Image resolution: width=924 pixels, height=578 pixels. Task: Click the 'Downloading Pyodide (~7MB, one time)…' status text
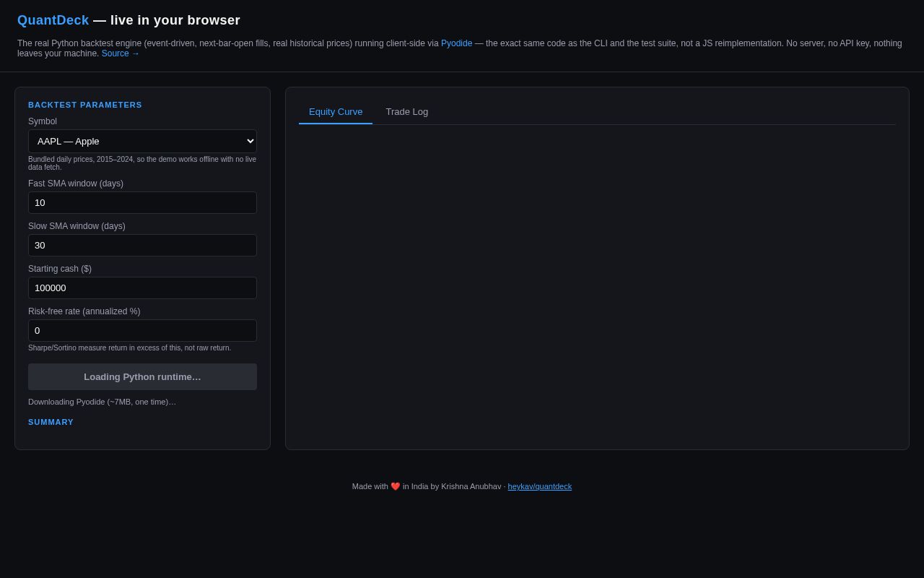[102, 402]
